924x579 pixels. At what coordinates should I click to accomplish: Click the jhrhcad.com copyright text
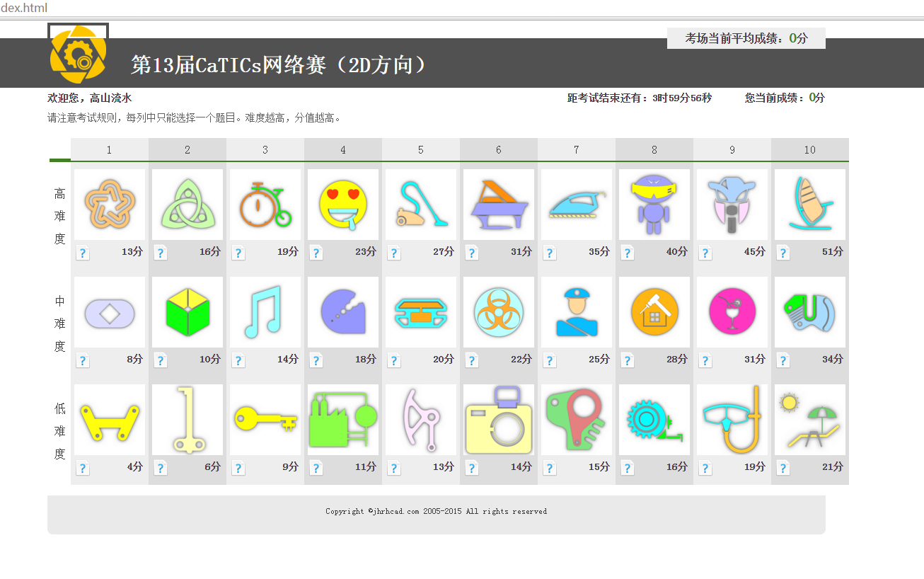pyautogui.click(x=436, y=511)
